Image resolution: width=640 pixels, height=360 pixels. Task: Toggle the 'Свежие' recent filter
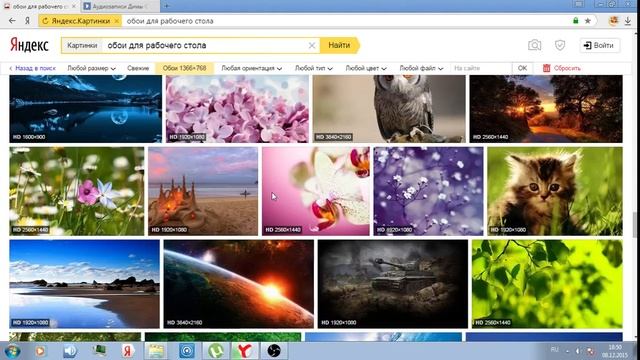[138, 68]
